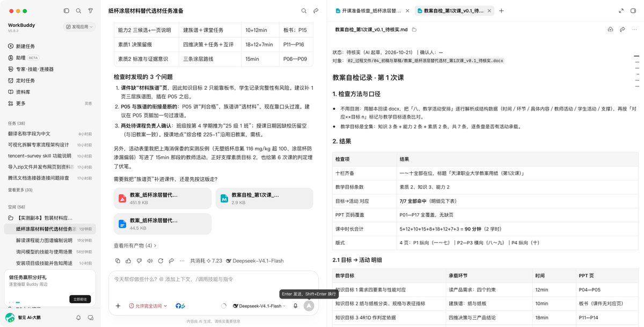Viewport: 644px width, 327px height.
Task: Close the 教案自检_第1次课 tab
Action: coord(489,11)
